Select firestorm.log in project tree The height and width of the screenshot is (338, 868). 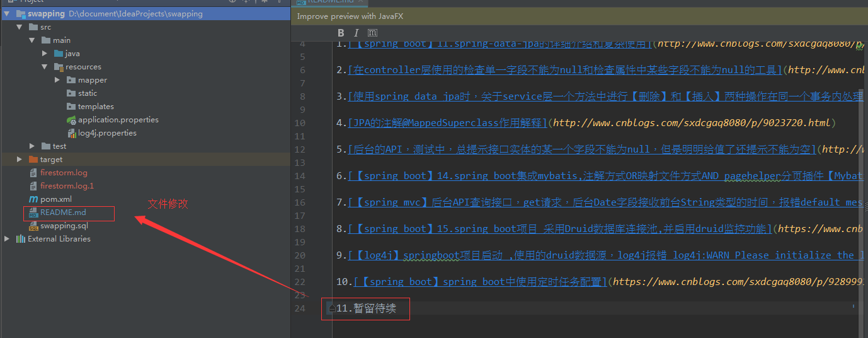coord(64,173)
